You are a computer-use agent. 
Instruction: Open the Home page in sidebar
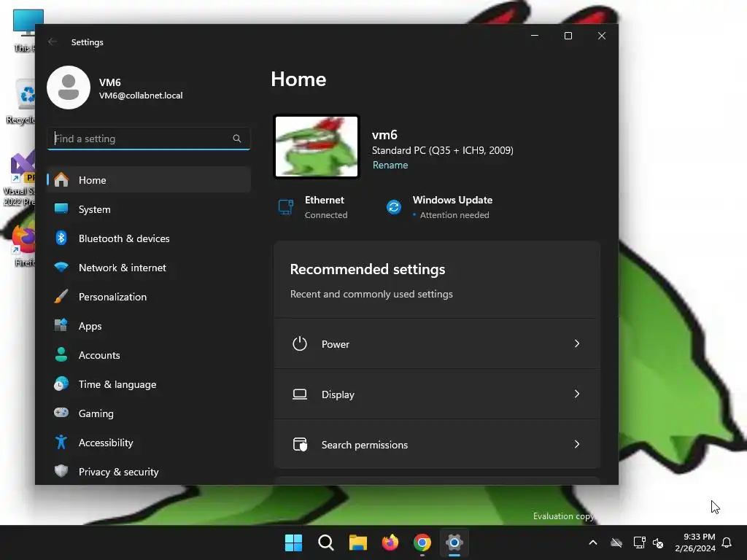point(149,180)
